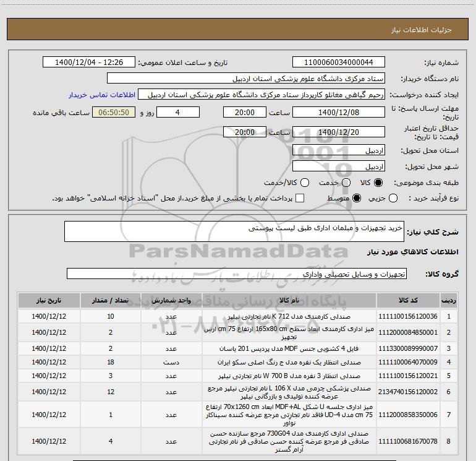Click the اطلاعات کالاهای مورد نیاز heading
The width and height of the screenshot is (476, 461).
(413, 252)
